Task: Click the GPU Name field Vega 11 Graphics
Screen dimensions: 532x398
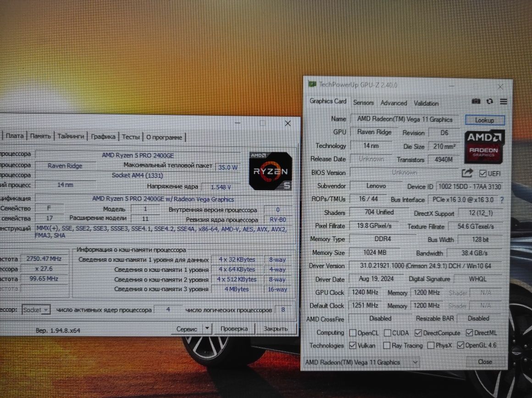Action: point(405,119)
